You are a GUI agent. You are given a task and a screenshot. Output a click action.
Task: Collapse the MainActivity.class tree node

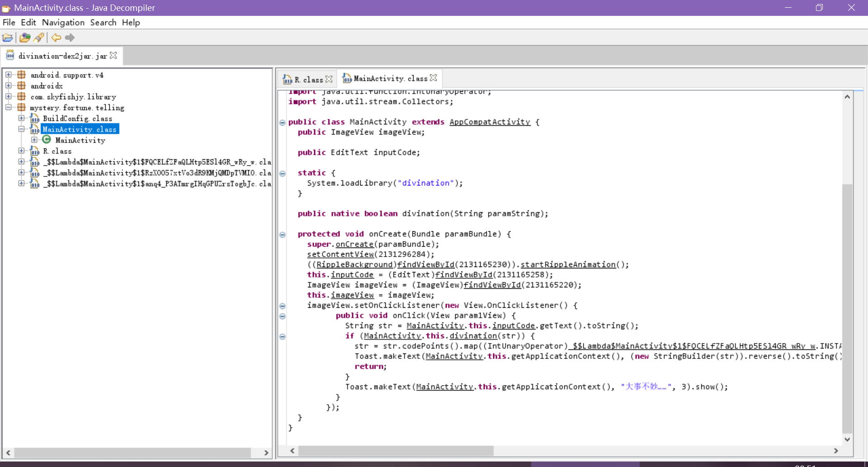21,129
